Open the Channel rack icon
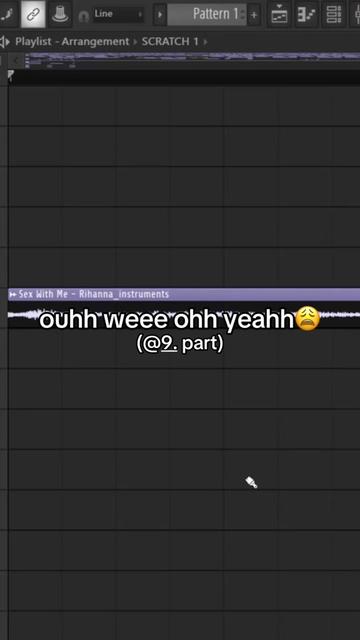Viewport: 360px width, 640px height. click(x=333, y=14)
